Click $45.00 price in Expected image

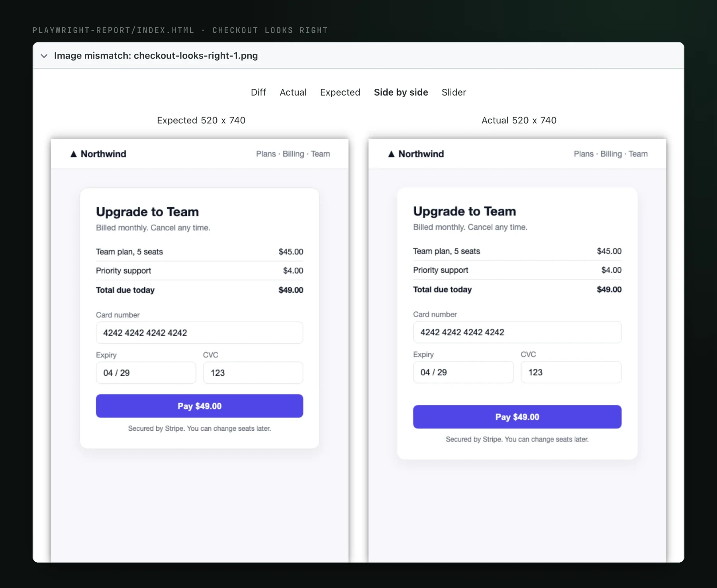pyautogui.click(x=291, y=252)
